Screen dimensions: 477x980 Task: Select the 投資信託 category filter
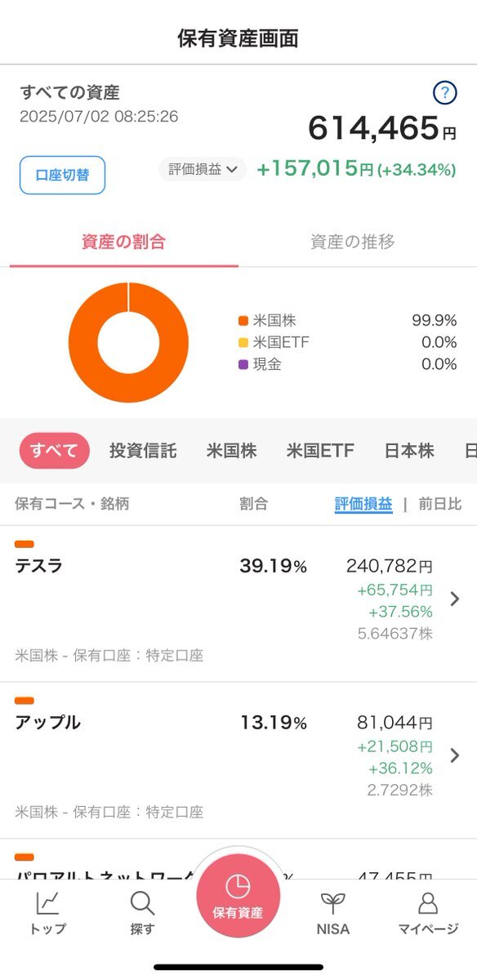(143, 451)
